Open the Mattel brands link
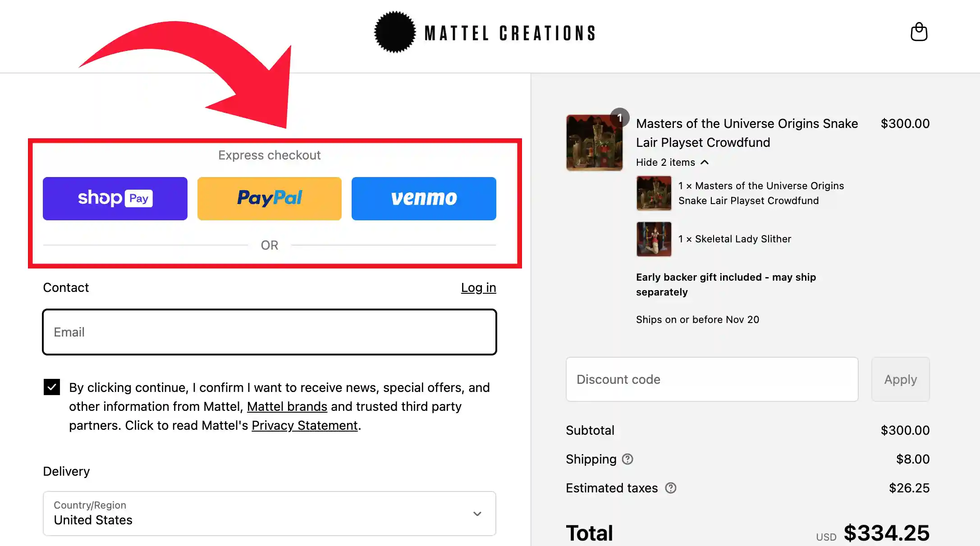Screen dimensions: 980x546 (x=287, y=406)
